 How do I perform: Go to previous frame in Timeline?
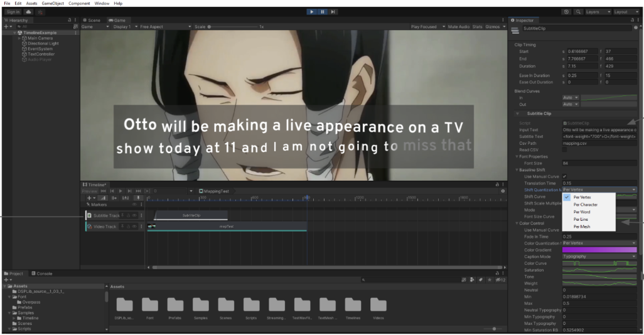[112, 191]
